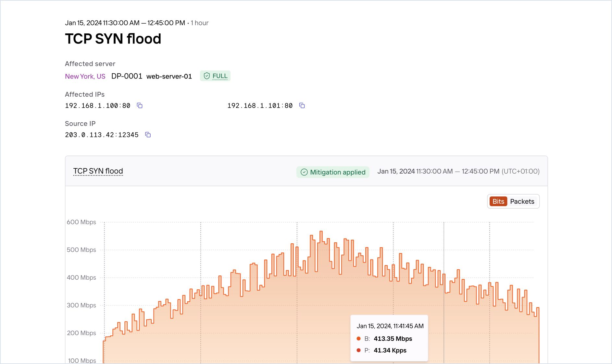Open the New York, US location link
This screenshot has width=612, height=364.
coord(85,76)
